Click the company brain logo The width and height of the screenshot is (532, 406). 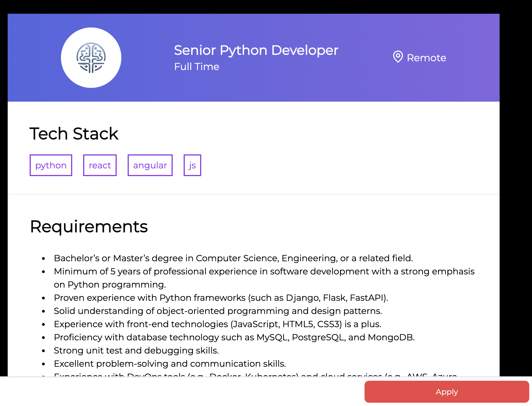point(91,58)
